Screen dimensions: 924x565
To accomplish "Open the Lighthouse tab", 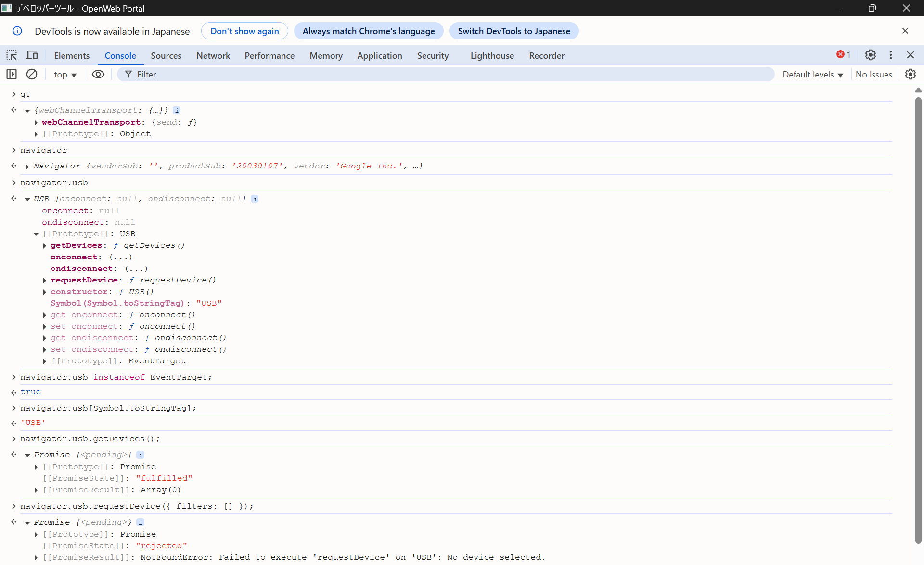I will (492, 55).
